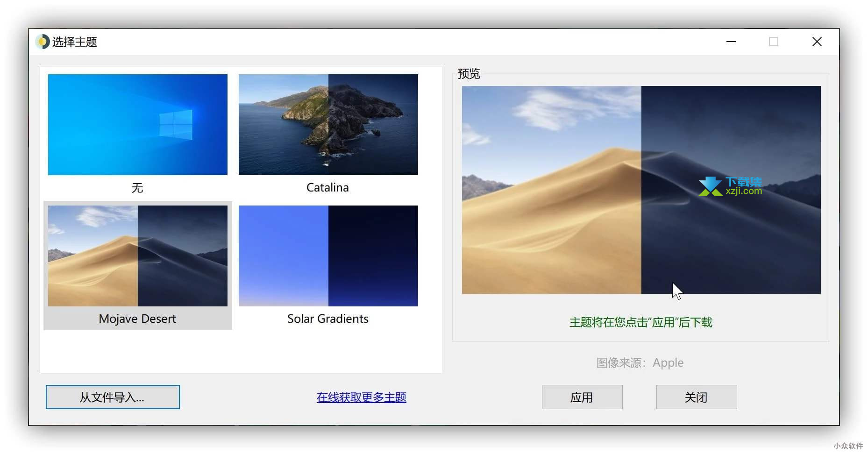Minimize the 选择主题 window

pyautogui.click(x=731, y=42)
